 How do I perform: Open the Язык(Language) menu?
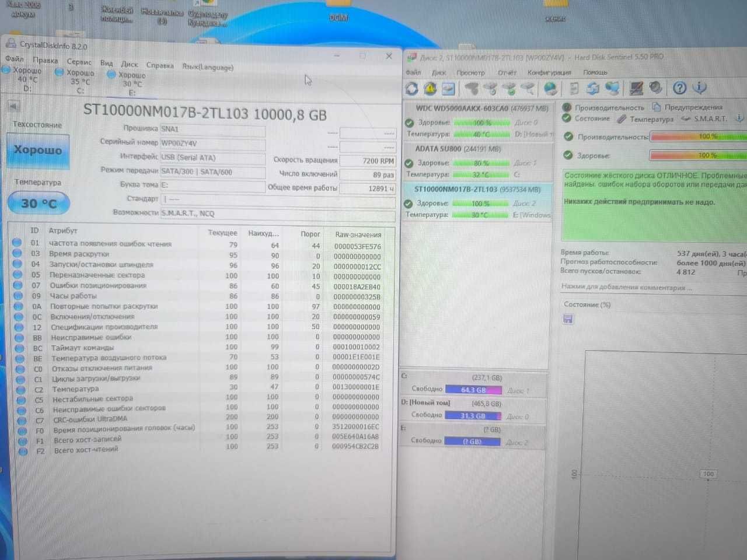(x=207, y=67)
